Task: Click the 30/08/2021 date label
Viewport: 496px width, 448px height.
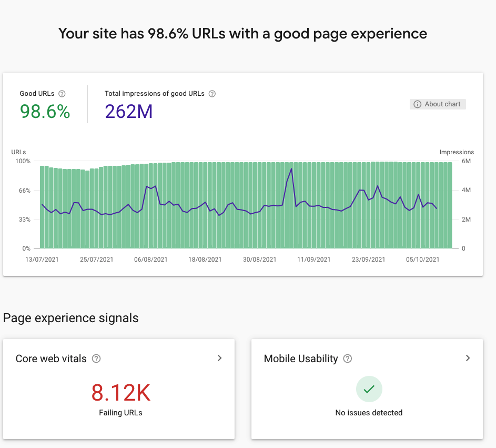Action: click(x=259, y=260)
